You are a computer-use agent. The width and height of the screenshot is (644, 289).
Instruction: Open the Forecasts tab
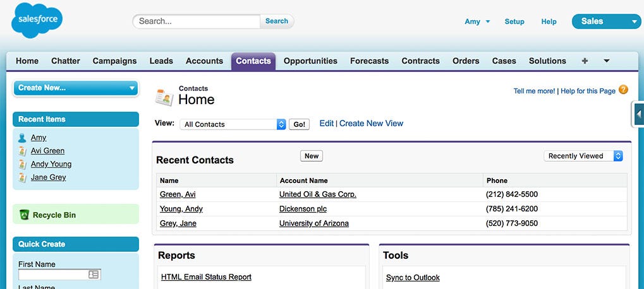369,61
